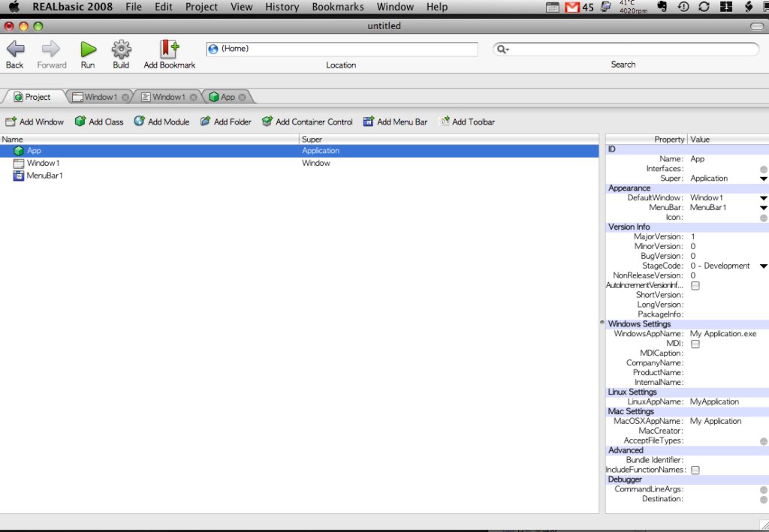The width and height of the screenshot is (769, 532).
Task: Open the REALbasic 2008 application menu
Action: [x=73, y=7]
